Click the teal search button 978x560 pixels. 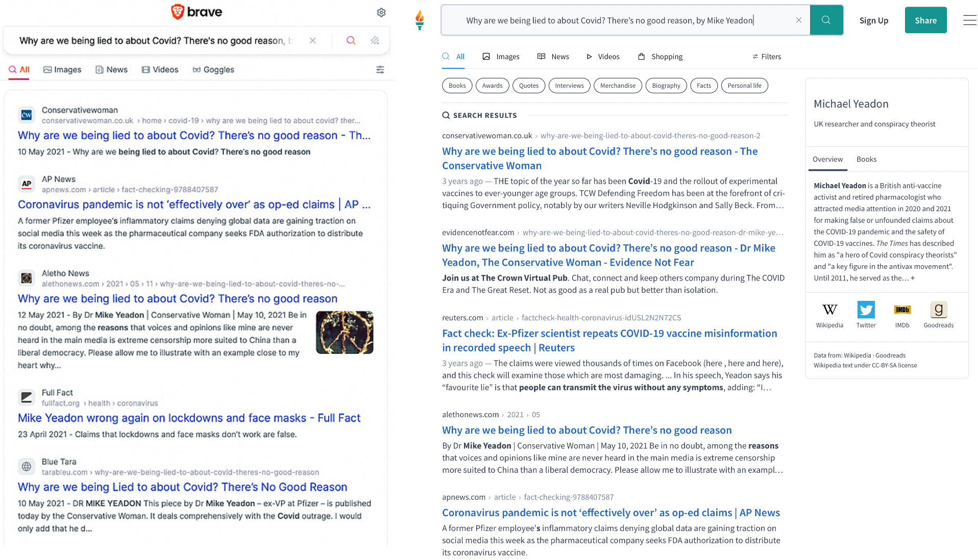click(x=826, y=20)
